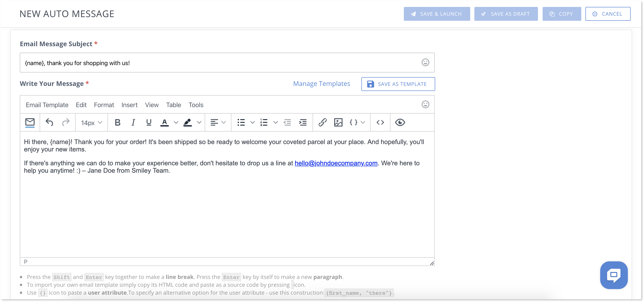Click the source code view icon
644x302 pixels.
[x=379, y=122]
